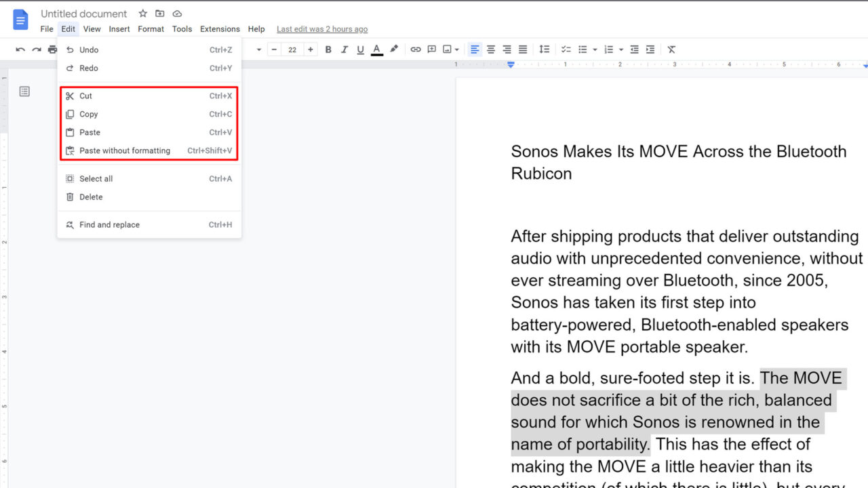Image resolution: width=868 pixels, height=488 pixels.
Task: Show the document outline panel
Action: pos(24,91)
